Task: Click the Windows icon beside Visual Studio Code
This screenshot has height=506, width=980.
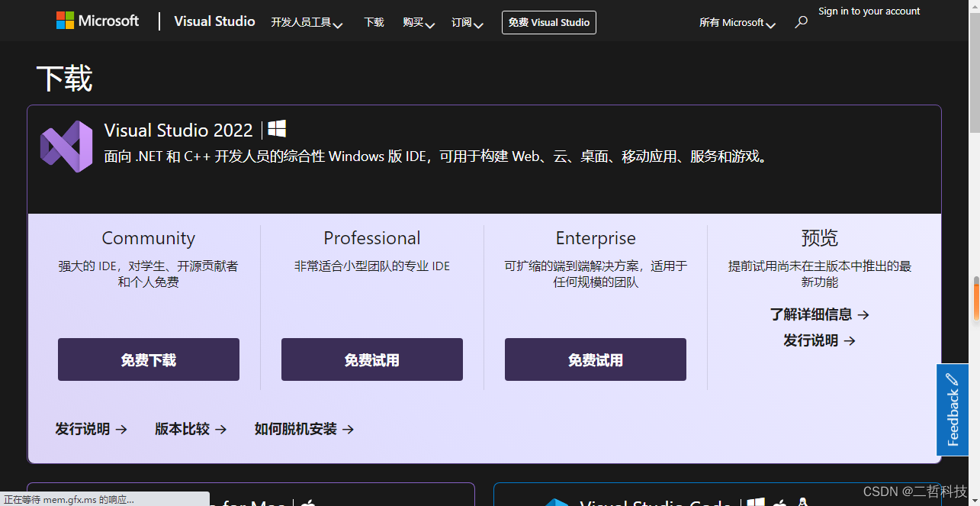Action: tap(755, 503)
